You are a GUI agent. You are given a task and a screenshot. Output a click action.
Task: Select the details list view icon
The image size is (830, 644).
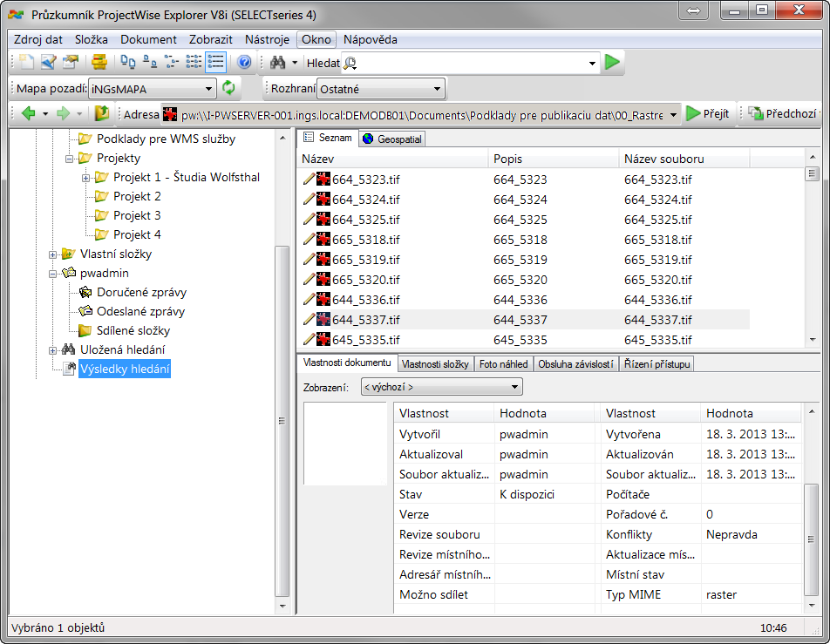[x=216, y=63]
